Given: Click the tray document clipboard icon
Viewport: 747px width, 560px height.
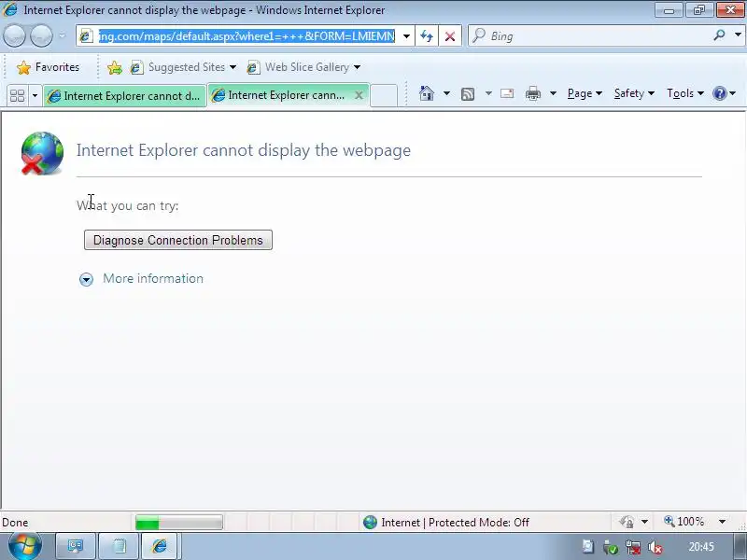Looking at the screenshot, I should pos(588,547).
